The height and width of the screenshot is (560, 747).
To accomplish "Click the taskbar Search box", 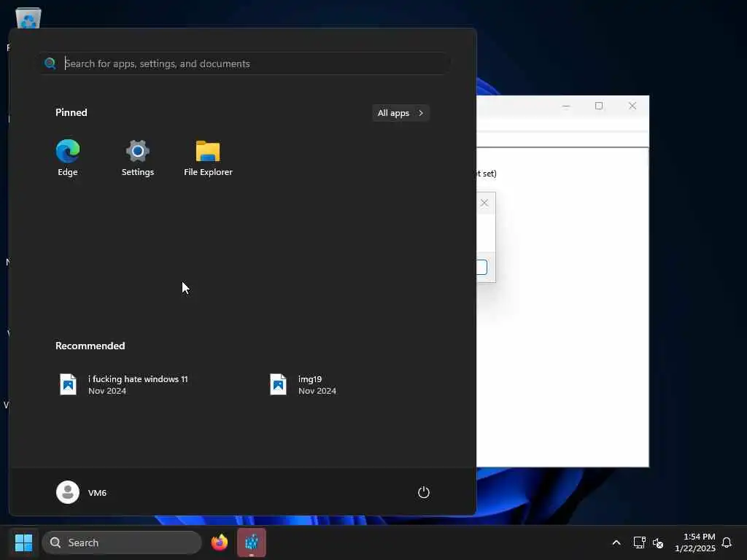I will [x=122, y=542].
